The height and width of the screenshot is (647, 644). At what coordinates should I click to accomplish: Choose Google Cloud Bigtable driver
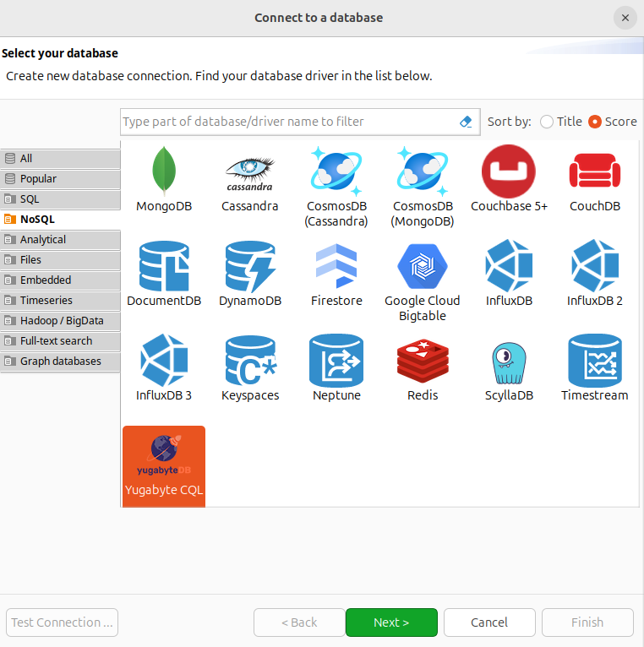423,267
